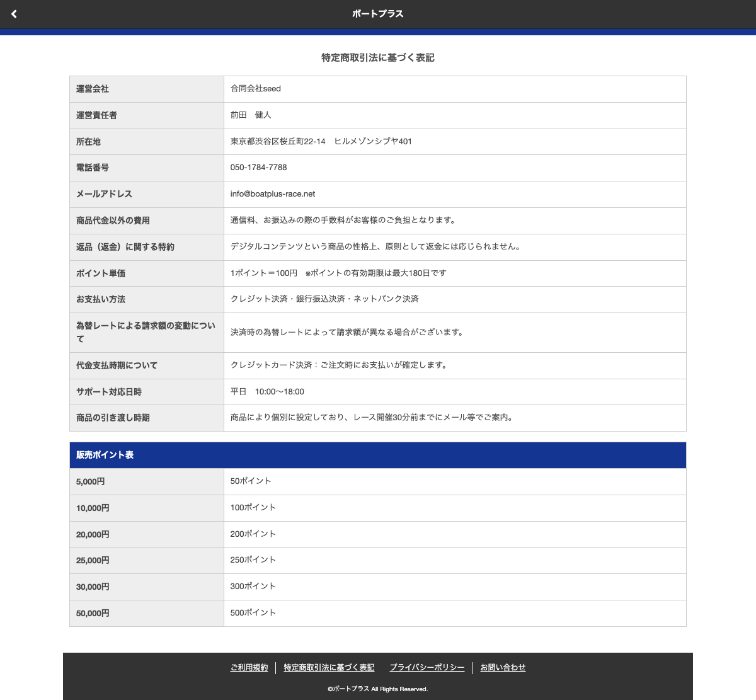The height and width of the screenshot is (700, 756).
Task: Click the 500ポイント cell
Action: (455, 613)
